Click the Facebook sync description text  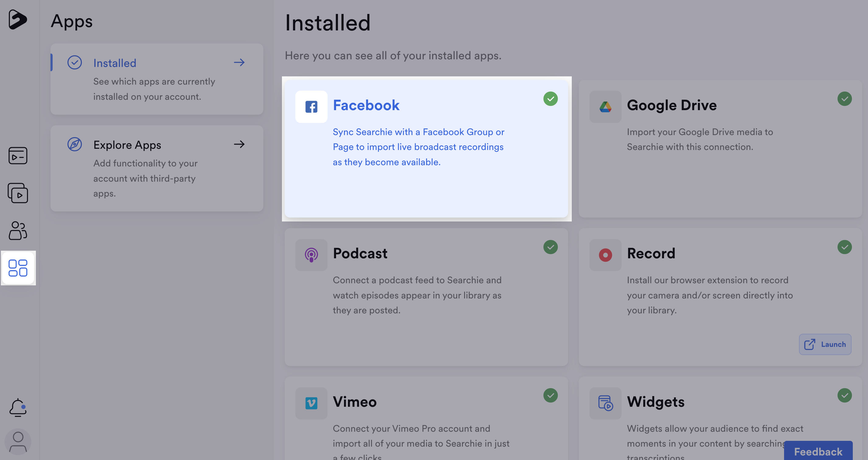(x=418, y=147)
